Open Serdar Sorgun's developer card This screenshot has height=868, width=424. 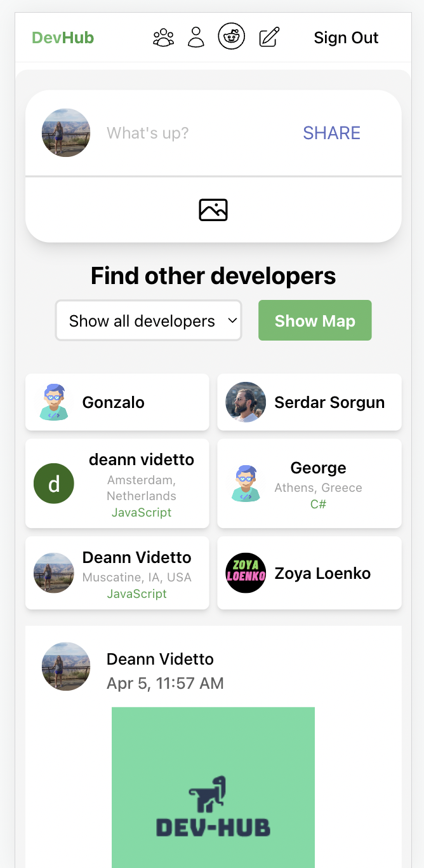309,402
